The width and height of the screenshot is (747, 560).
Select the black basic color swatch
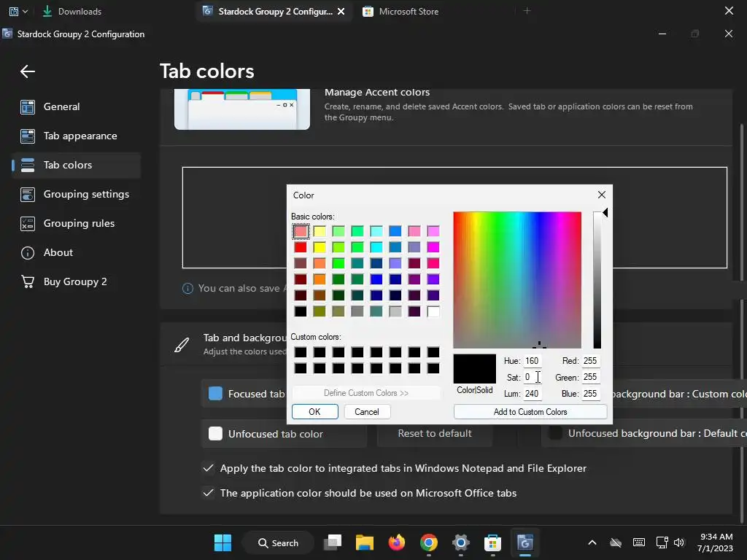click(301, 311)
